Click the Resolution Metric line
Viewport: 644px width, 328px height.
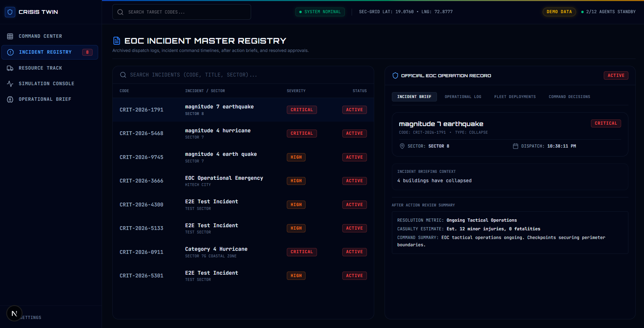tap(457, 220)
